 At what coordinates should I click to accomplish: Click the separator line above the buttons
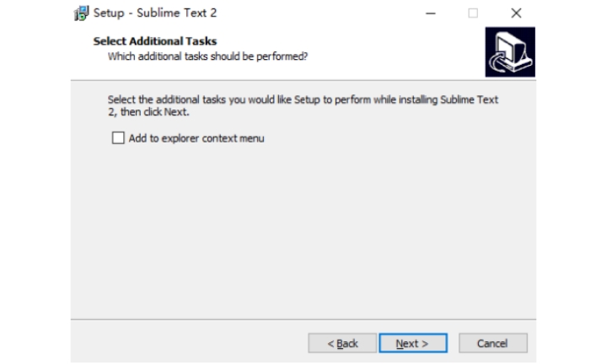click(x=303, y=319)
